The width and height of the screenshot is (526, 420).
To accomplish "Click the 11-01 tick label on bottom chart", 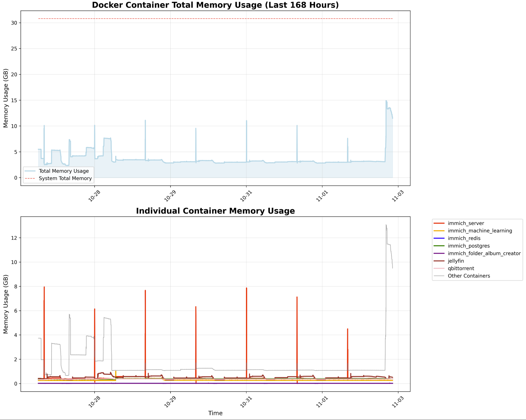I will [x=322, y=402].
